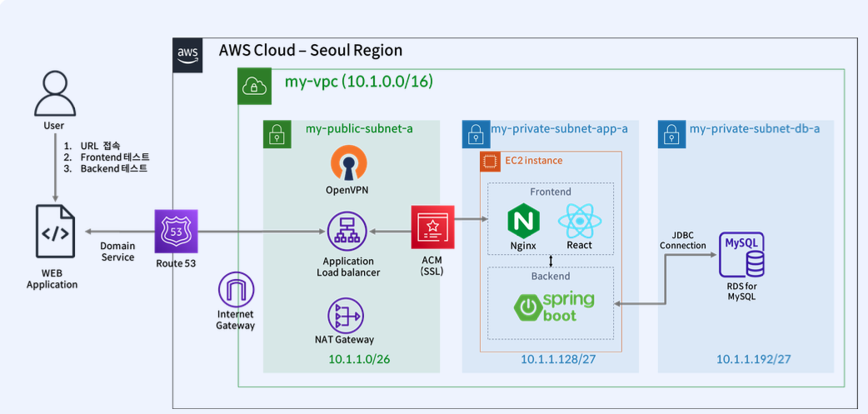
Task: Click the 'my-public-subnet-a' label
Action: [359, 129]
